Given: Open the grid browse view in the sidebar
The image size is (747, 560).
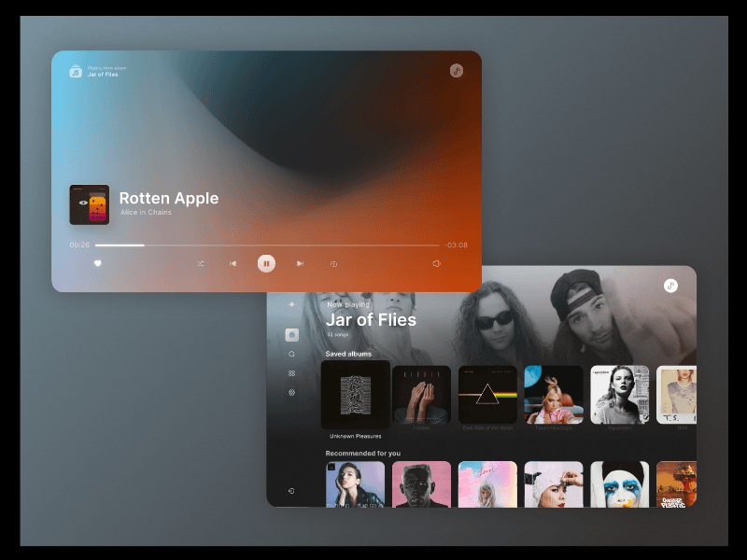Looking at the screenshot, I should tap(291, 373).
